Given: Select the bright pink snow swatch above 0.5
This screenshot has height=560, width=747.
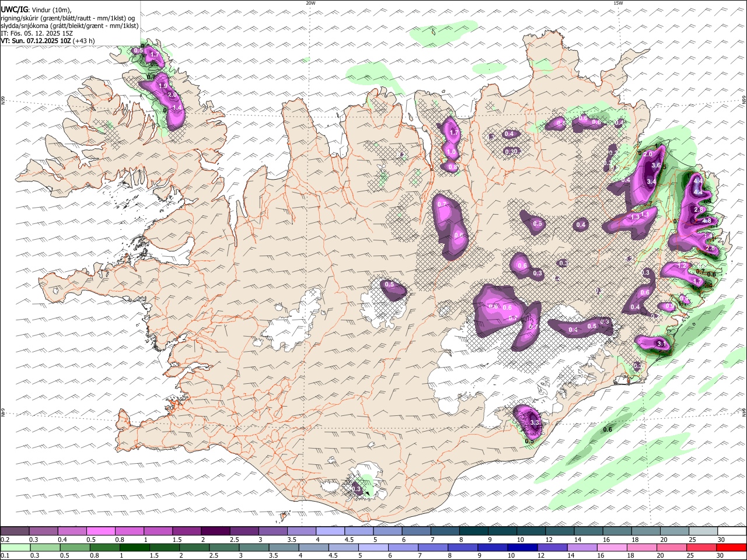Looking at the screenshot, I should pos(100,531).
